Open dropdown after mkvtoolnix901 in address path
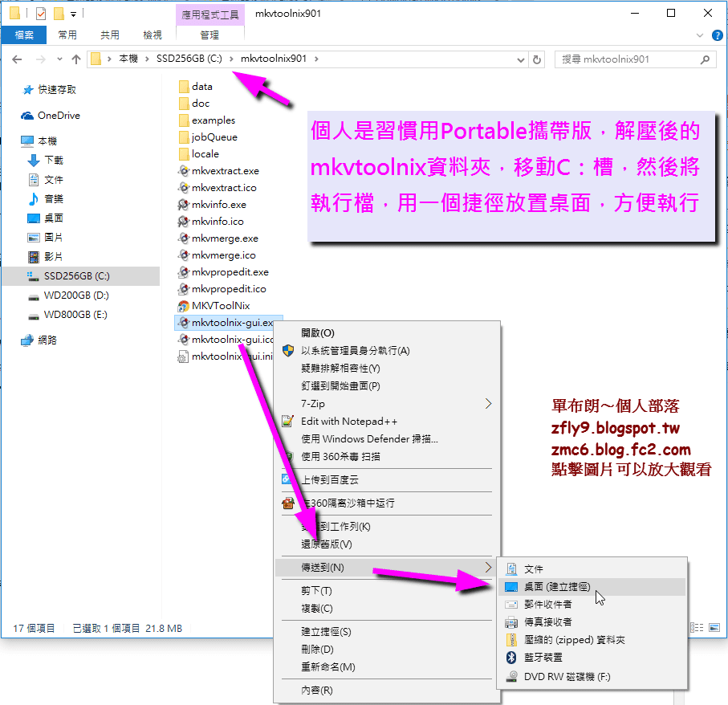728x705 pixels. [316, 59]
